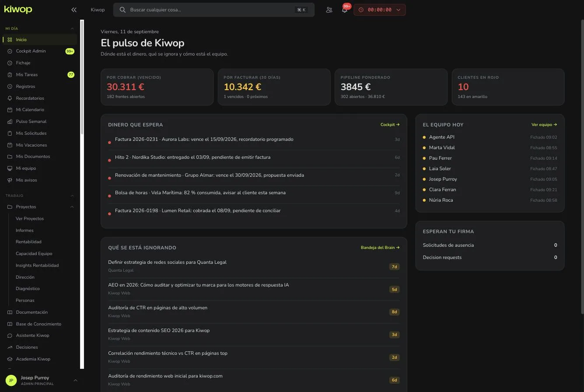Open the team users icon in top bar
This screenshot has height=392, width=584.
point(329,10)
